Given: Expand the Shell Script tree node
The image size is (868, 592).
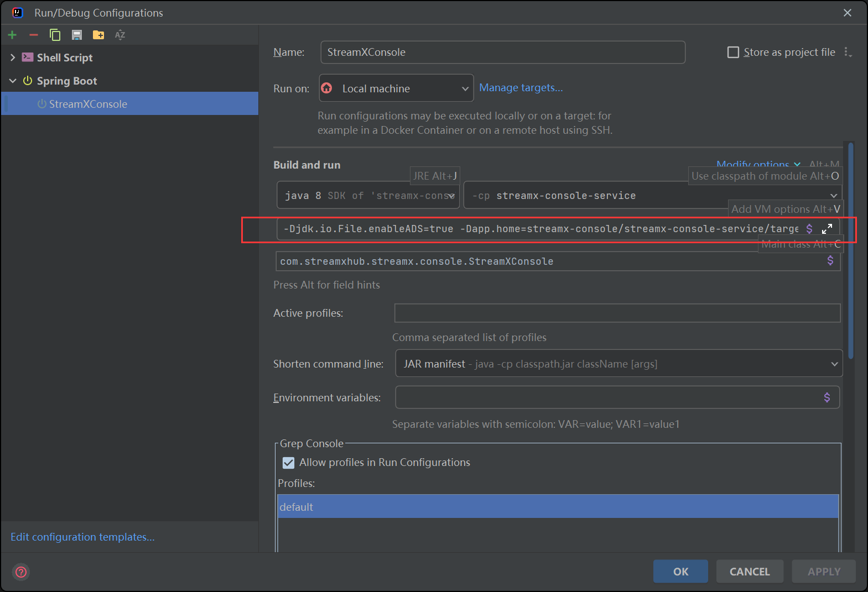Looking at the screenshot, I should [x=13, y=57].
